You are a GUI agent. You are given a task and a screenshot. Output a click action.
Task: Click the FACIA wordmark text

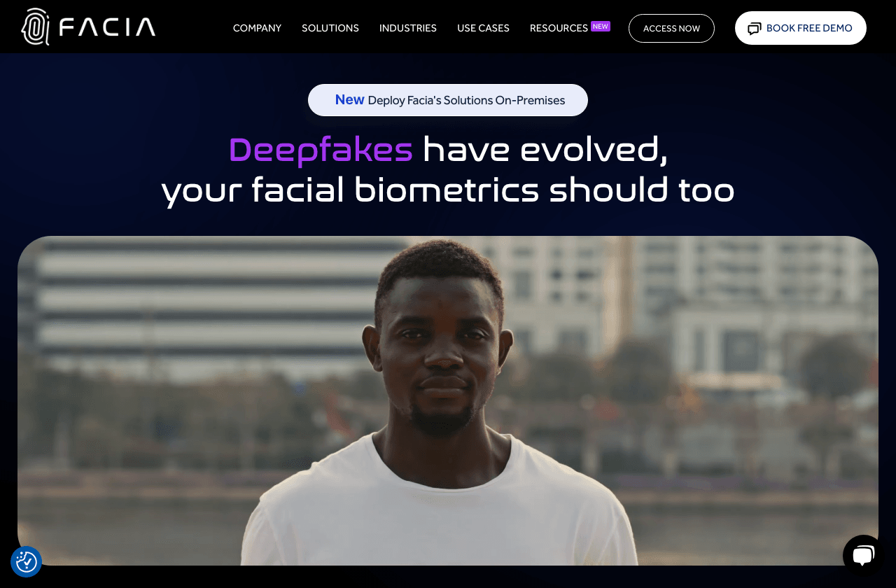[x=107, y=27]
